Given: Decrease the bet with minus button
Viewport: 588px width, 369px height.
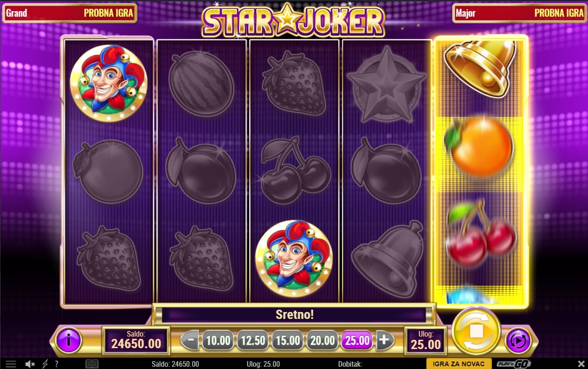Looking at the screenshot, I should coord(190,341).
